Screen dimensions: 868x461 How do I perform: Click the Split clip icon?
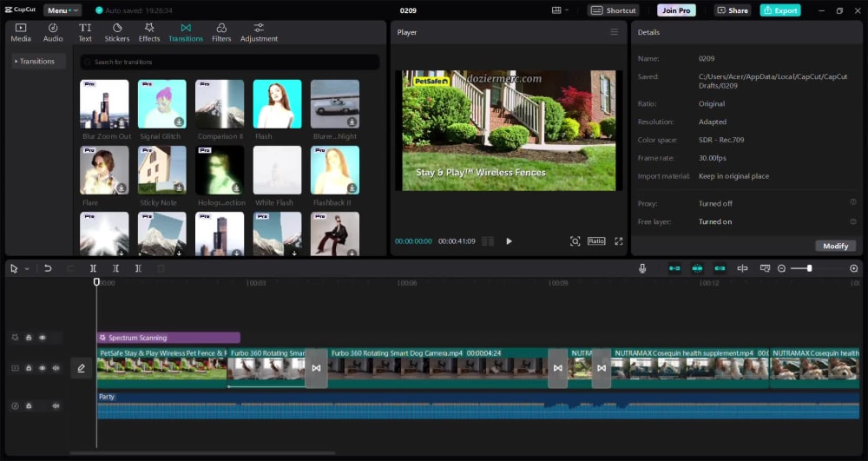coord(93,268)
